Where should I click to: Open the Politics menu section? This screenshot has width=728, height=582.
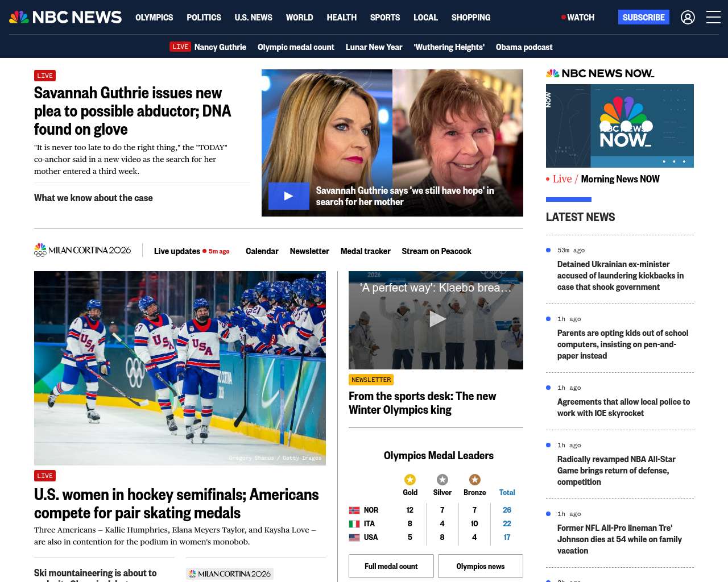point(204,18)
